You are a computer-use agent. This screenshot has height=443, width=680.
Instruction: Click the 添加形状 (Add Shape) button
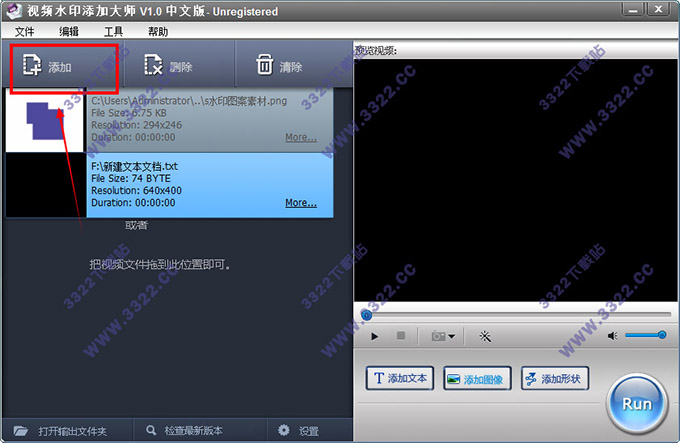[555, 378]
